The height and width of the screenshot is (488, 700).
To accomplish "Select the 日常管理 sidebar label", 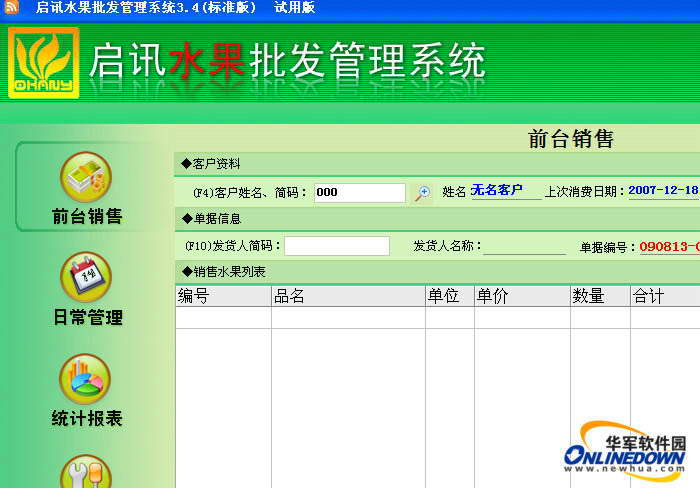I will click(88, 317).
